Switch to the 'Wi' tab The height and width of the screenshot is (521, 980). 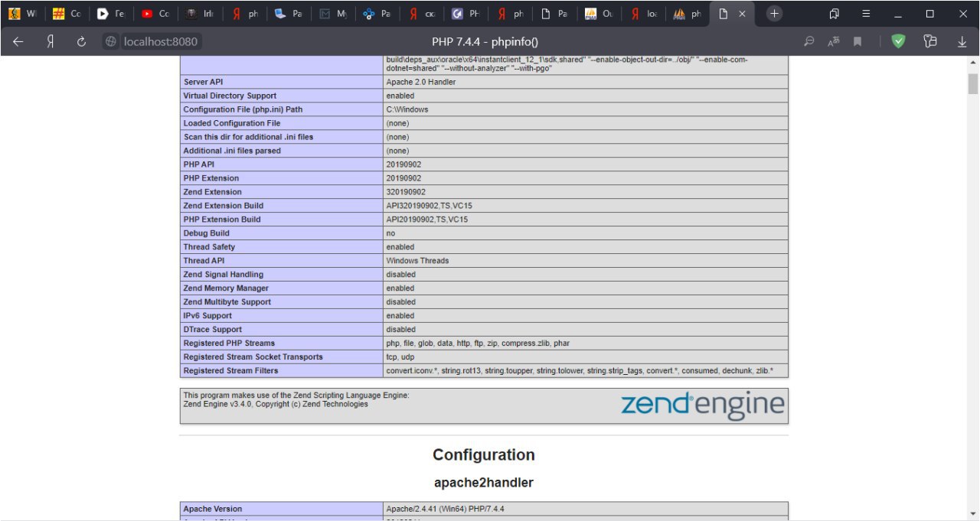[22, 14]
